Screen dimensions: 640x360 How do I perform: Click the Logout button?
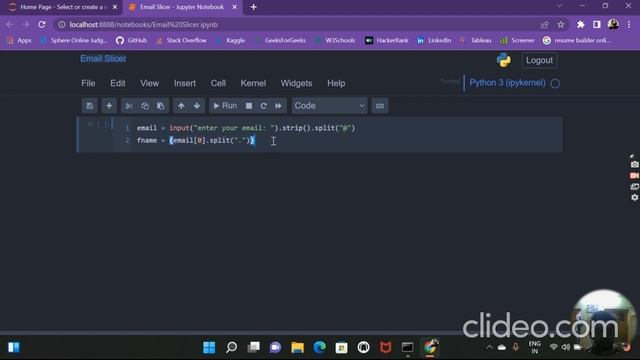[539, 60]
